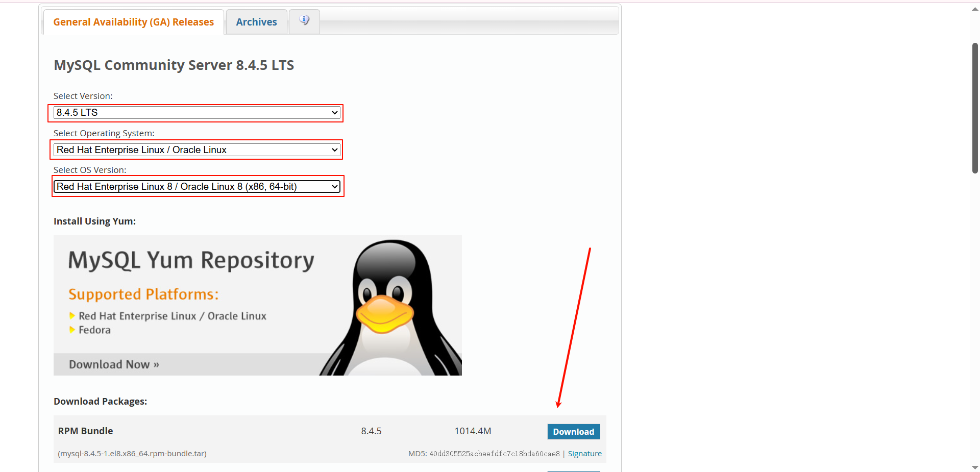980x472 pixels.
Task: Click the mysql-8.4.5-1.el8 bundle filename text
Action: tap(132, 453)
